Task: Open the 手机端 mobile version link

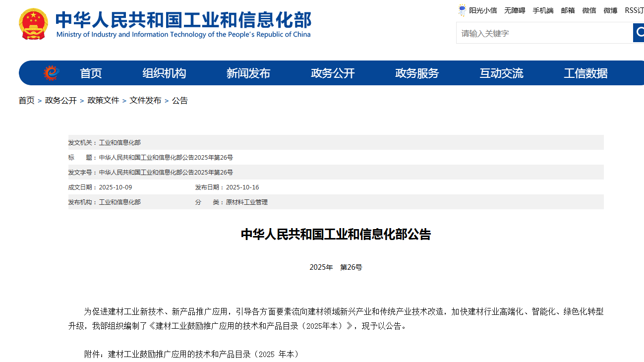Action: point(543,10)
